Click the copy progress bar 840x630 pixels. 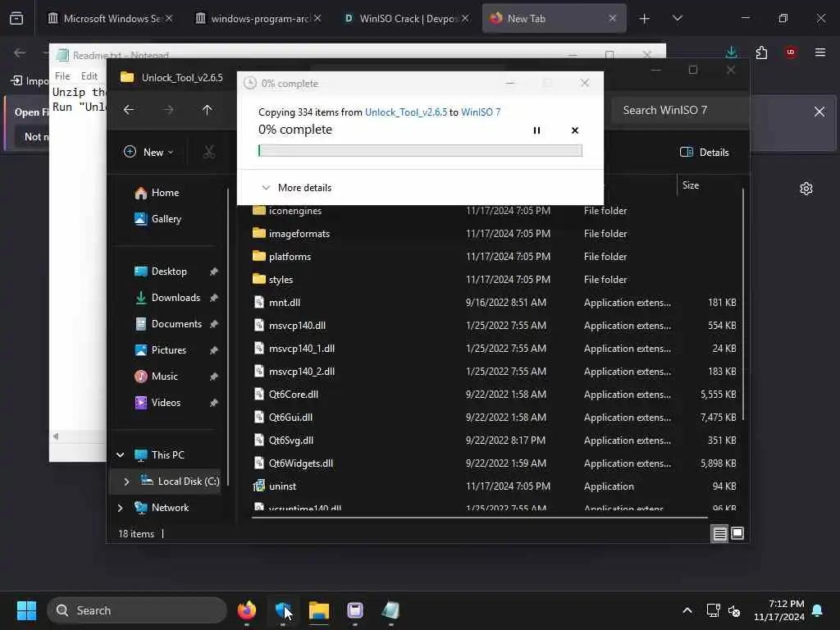point(420,151)
